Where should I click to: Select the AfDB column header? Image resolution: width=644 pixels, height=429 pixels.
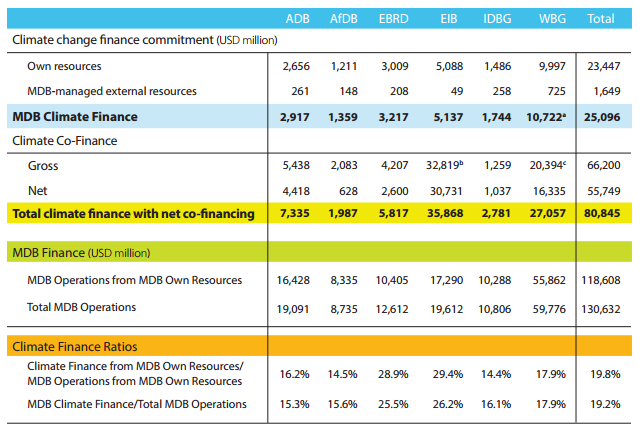coord(344,18)
